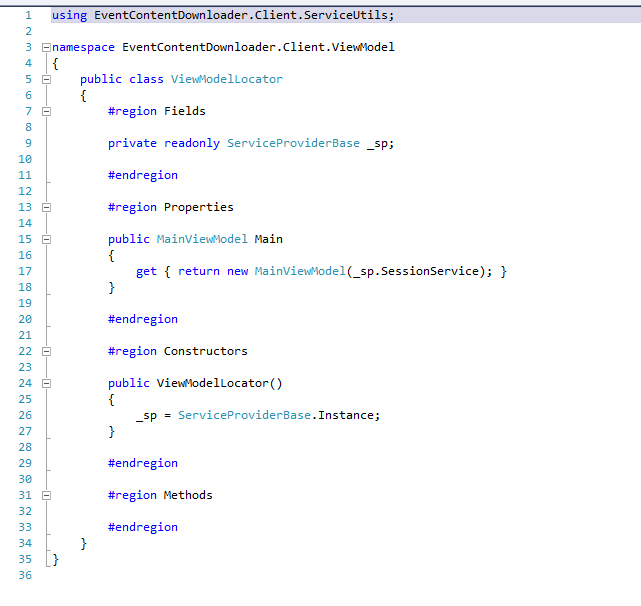Collapse the Main property block
Viewport: 641px width, 606px height.
coord(46,239)
